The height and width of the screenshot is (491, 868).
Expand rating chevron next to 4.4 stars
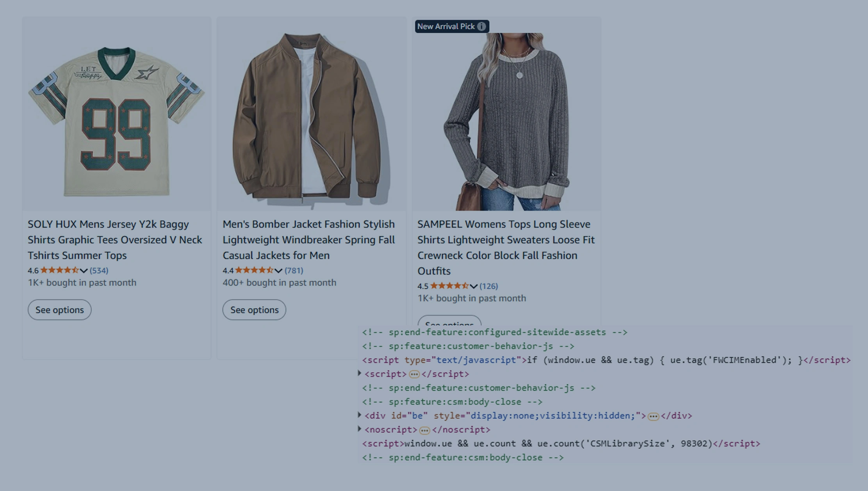pyautogui.click(x=278, y=271)
